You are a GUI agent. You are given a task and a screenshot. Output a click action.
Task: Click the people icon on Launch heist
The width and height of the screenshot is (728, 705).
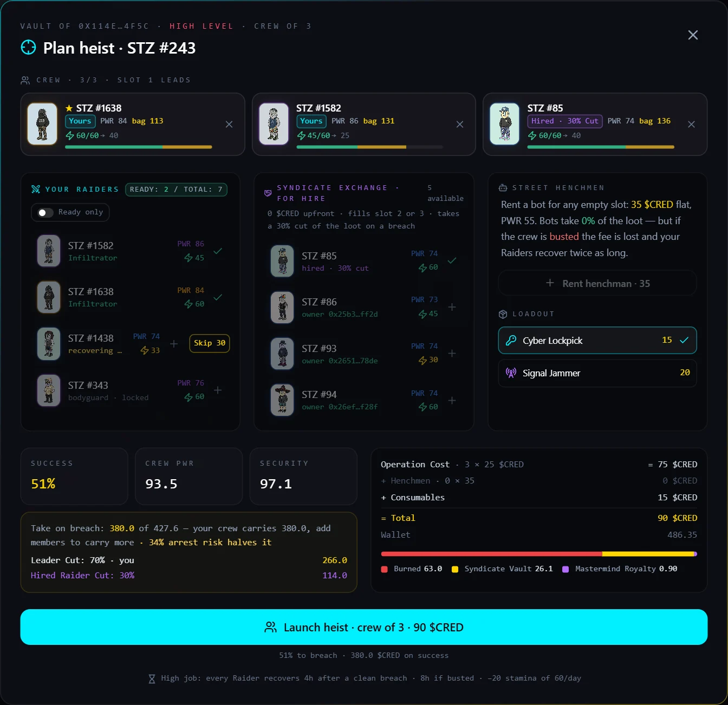270,627
